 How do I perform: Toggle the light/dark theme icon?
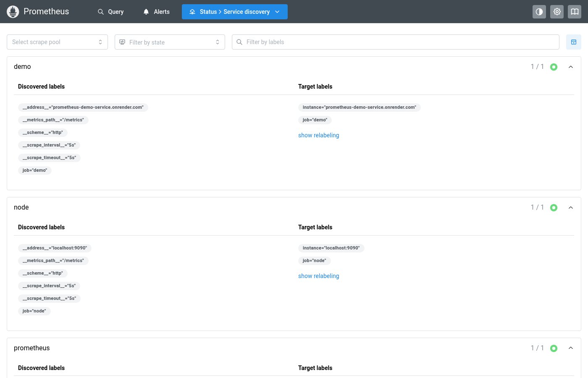pos(539,12)
